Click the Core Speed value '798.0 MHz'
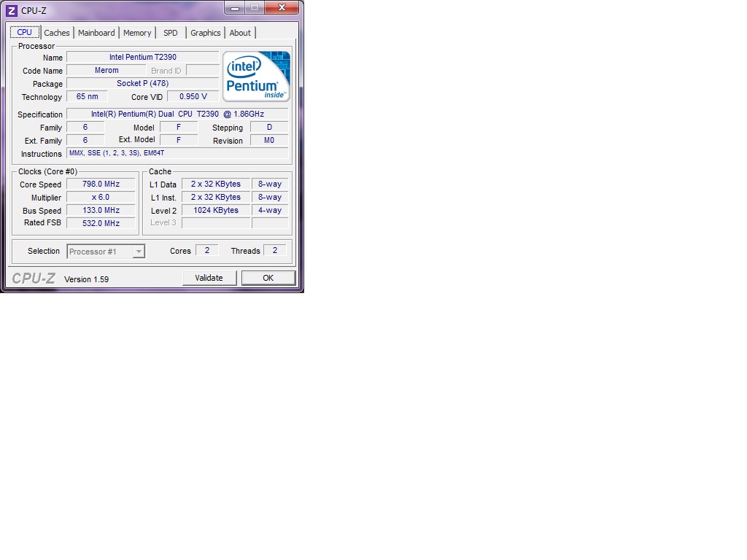747x560 pixels. (101, 184)
